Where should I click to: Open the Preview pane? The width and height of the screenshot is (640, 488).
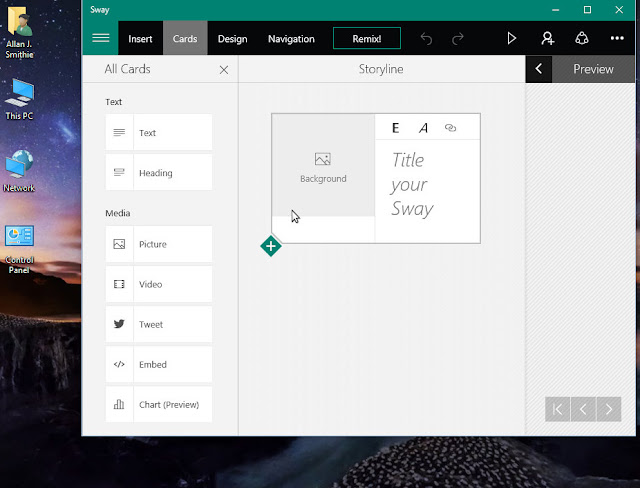[593, 69]
